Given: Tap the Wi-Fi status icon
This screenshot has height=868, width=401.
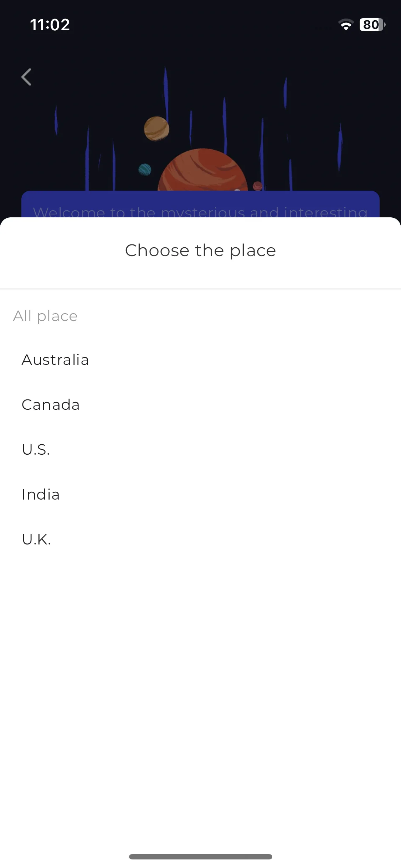Looking at the screenshot, I should pyautogui.click(x=346, y=25).
